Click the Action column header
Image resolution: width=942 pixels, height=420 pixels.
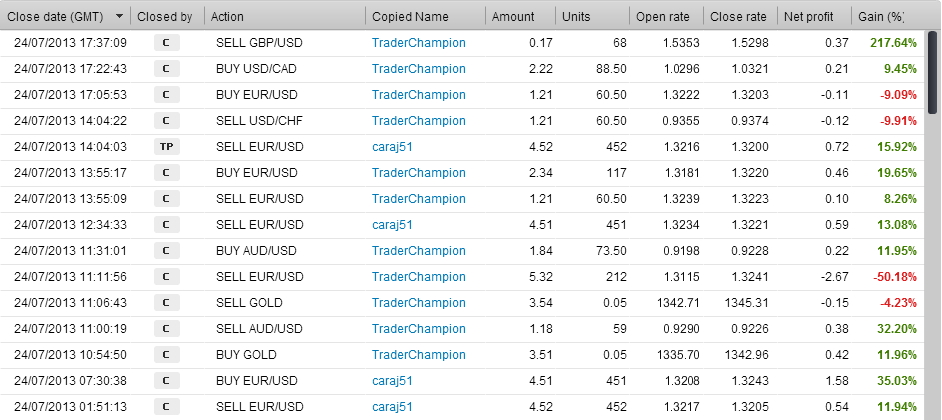227,17
